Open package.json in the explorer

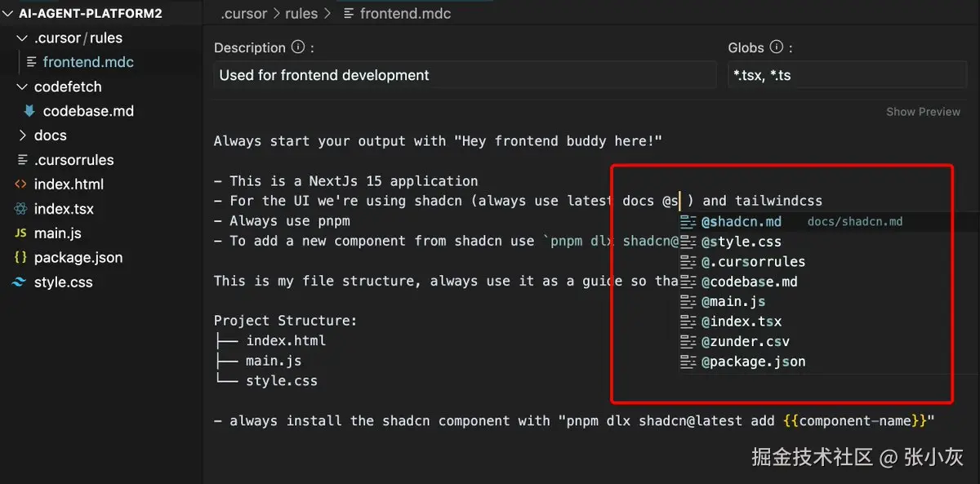pyautogui.click(x=78, y=258)
